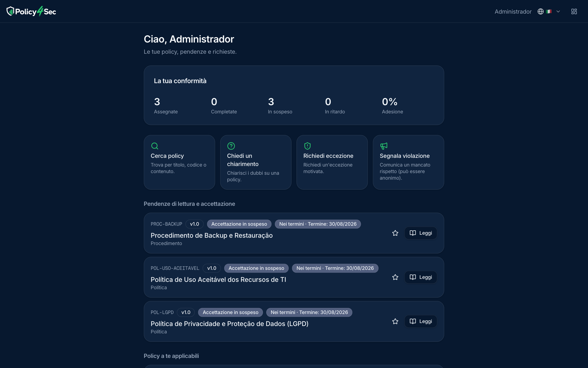The height and width of the screenshot is (368, 588).
Task: Click Pendenze di lettura e accettazione heading
Action: tap(189, 204)
